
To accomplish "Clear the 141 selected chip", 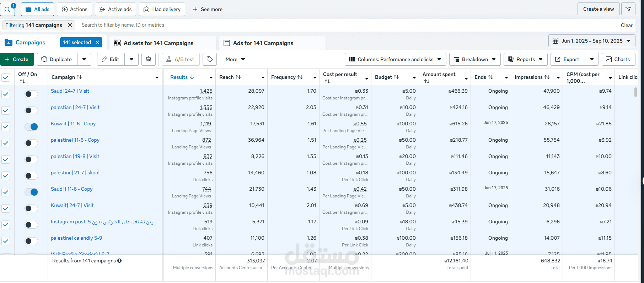I will (x=97, y=42).
